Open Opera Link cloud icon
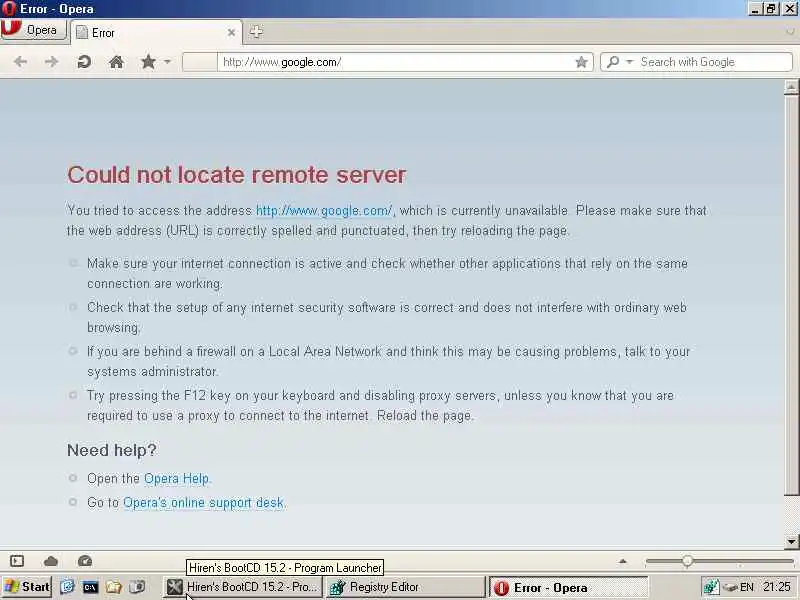The width and height of the screenshot is (800, 600). [x=51, y=561]
